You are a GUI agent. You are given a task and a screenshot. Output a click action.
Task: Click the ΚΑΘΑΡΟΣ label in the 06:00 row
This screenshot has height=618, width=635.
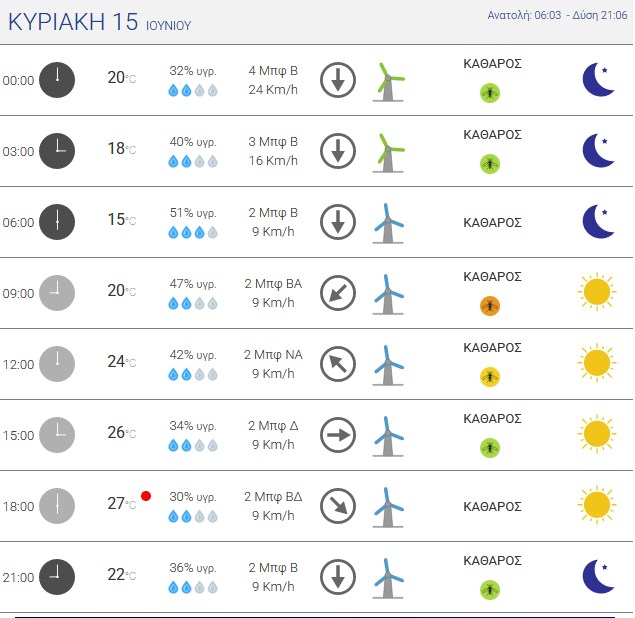click(492, 223)
